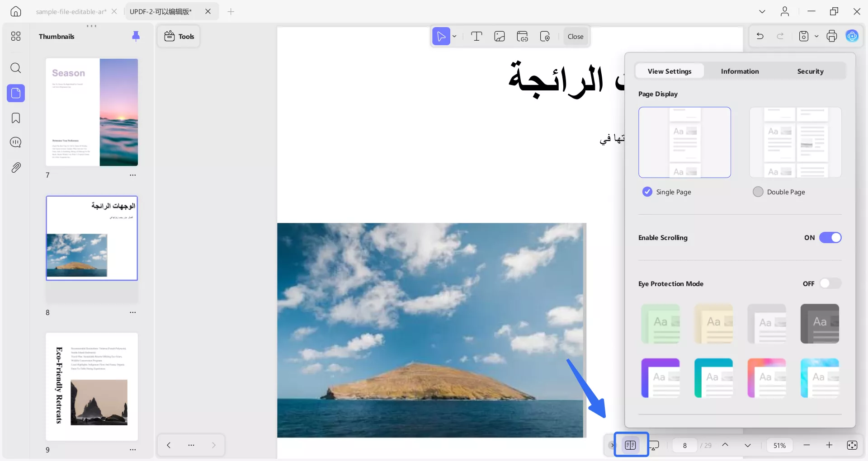Choose the dark gray eye protection theme
The height and width of the screenshot is (461, 868).
pos(820,324)
